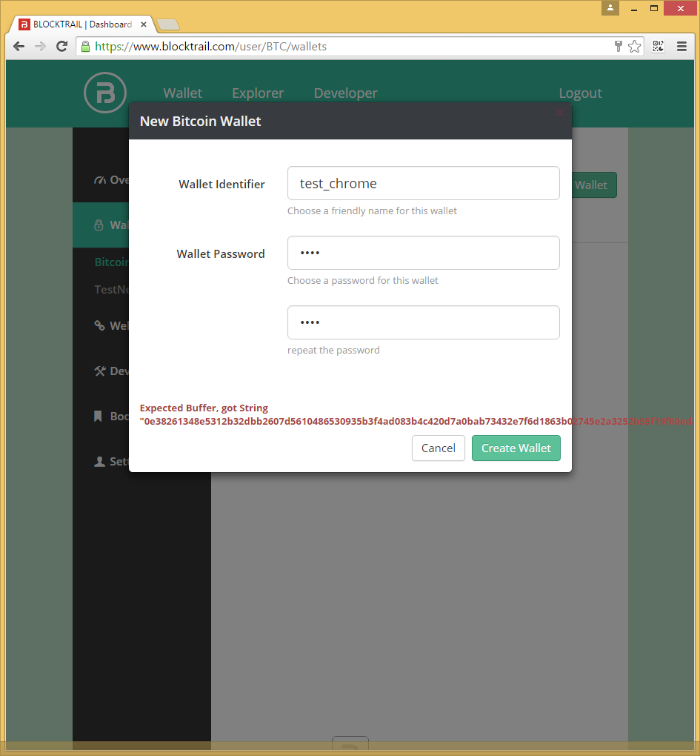Click the repeat password field
Image resolution: width=700 pixels, height=756 pixels.
tap(424, 322)
